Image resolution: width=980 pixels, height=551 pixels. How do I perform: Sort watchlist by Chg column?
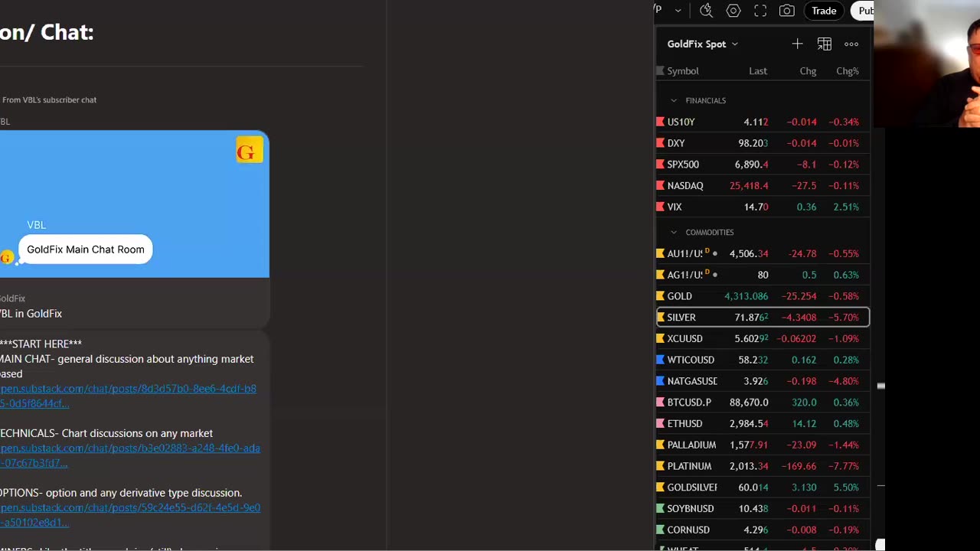(808, 71)
